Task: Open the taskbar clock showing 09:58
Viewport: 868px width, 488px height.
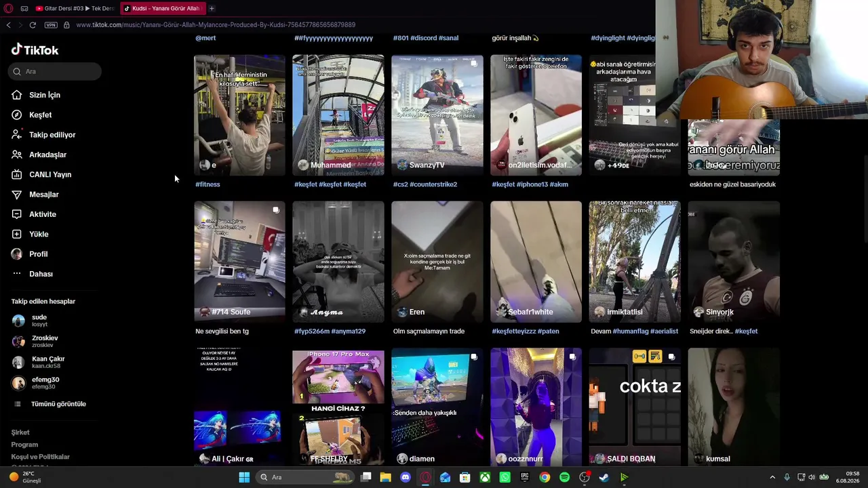Action: pos(848,477)
